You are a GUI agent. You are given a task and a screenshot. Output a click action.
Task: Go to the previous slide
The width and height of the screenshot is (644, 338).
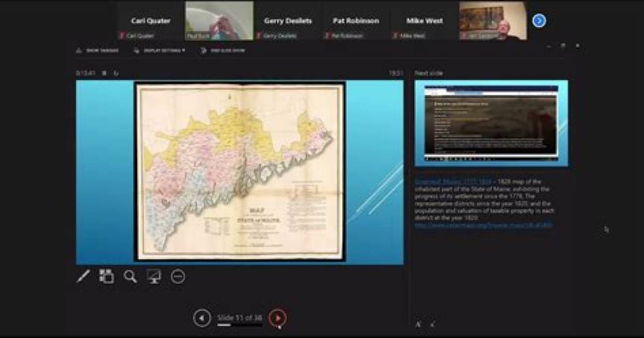[202, 318]
